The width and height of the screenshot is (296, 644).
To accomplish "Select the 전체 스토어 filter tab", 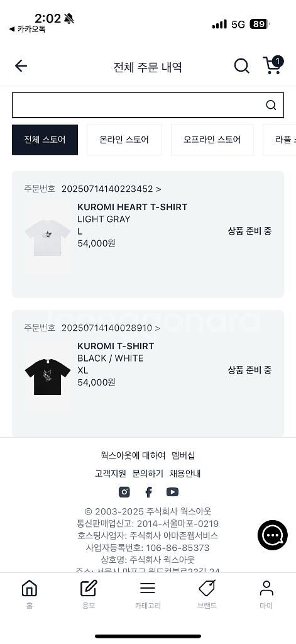I will (45, 140).
